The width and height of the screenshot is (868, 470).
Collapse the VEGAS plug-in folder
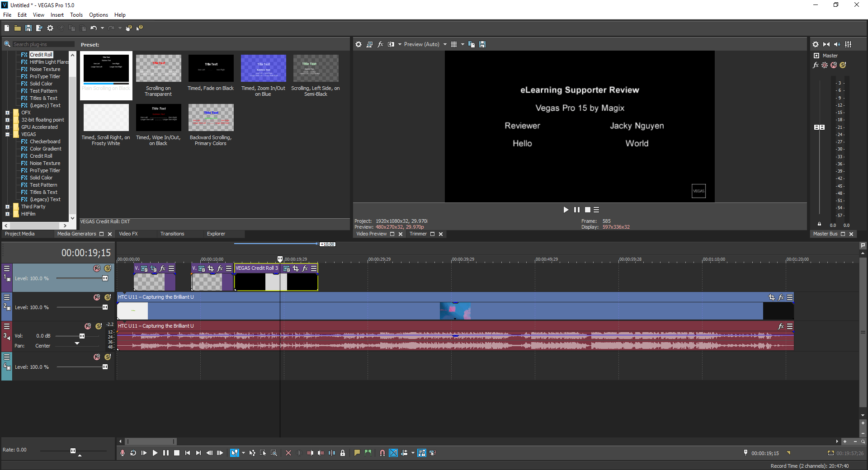click(x=7, y=134)
